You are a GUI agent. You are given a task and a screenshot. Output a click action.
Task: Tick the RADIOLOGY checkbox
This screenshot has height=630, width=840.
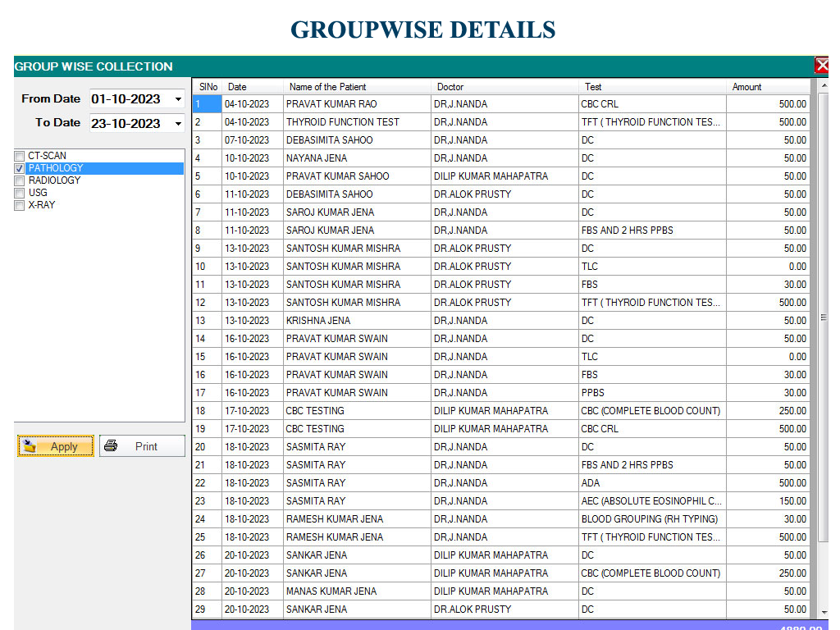click(19, 180)
